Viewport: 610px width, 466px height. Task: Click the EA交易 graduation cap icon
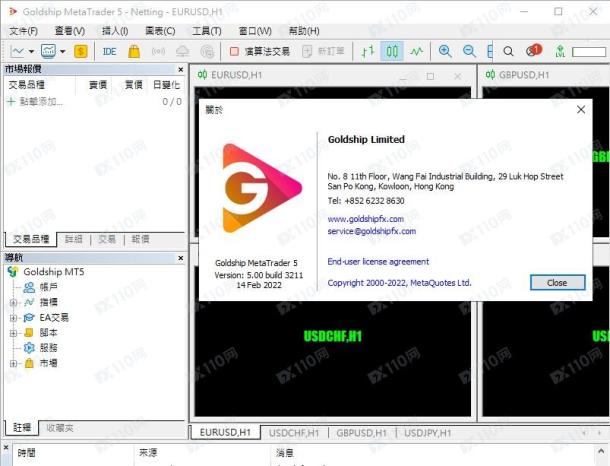click(x=29, y=318)
